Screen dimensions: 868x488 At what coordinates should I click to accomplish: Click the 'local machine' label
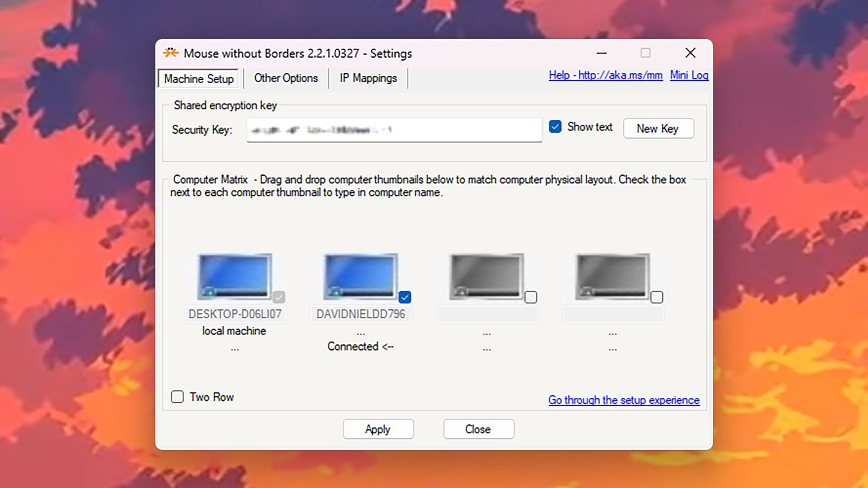click(234, 331)
